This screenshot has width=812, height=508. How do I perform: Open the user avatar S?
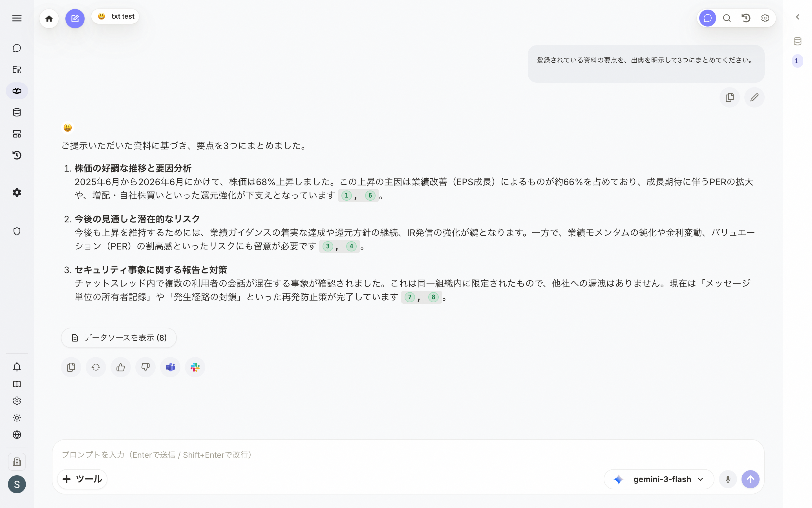tap(17, 484)
